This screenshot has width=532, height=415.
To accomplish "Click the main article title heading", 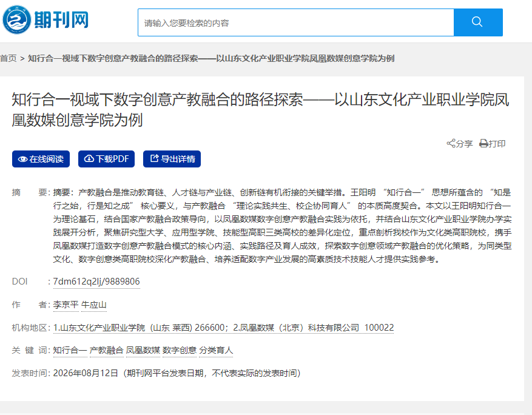I will click(261, 110).
